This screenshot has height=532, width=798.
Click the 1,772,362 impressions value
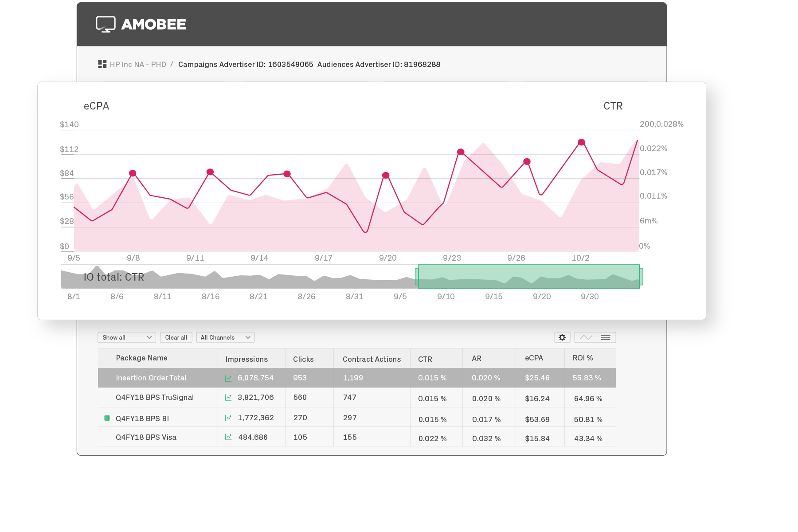pyautogui.click(x=256, y=418)
